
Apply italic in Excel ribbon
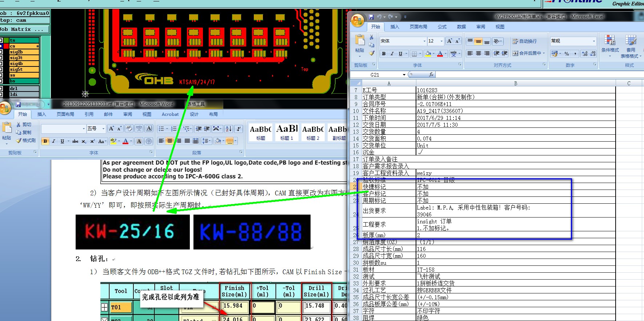[x=392, y=54]
